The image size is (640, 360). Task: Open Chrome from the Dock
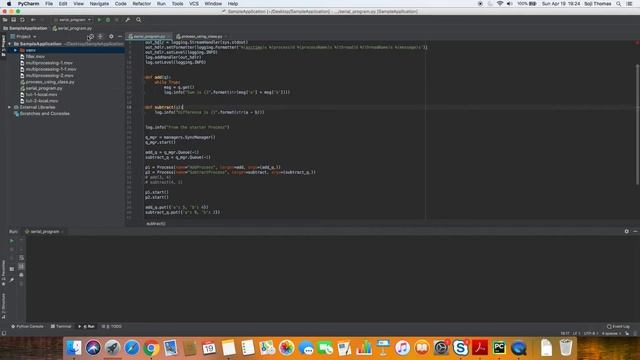[x=151, y=348]
